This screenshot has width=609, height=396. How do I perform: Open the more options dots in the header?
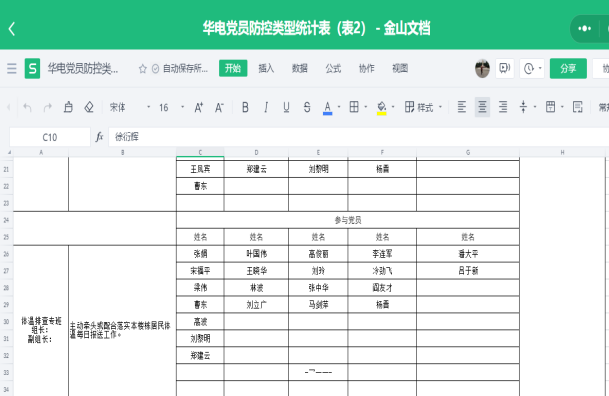(x=584, y=28)
